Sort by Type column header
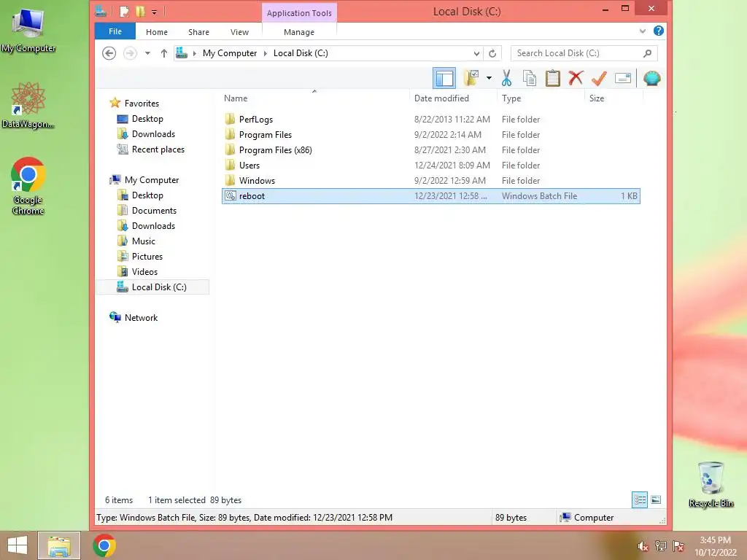Screen dimensions: 747x560 coord(511,98)
